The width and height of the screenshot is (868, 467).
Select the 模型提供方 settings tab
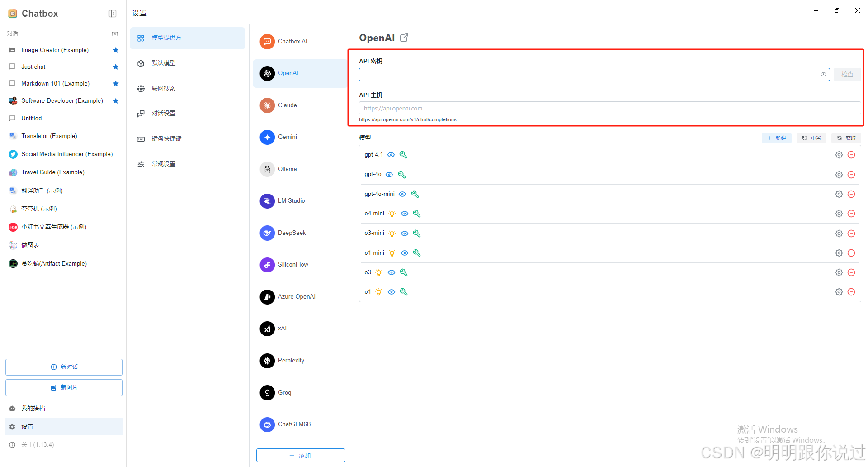point(188,38)
